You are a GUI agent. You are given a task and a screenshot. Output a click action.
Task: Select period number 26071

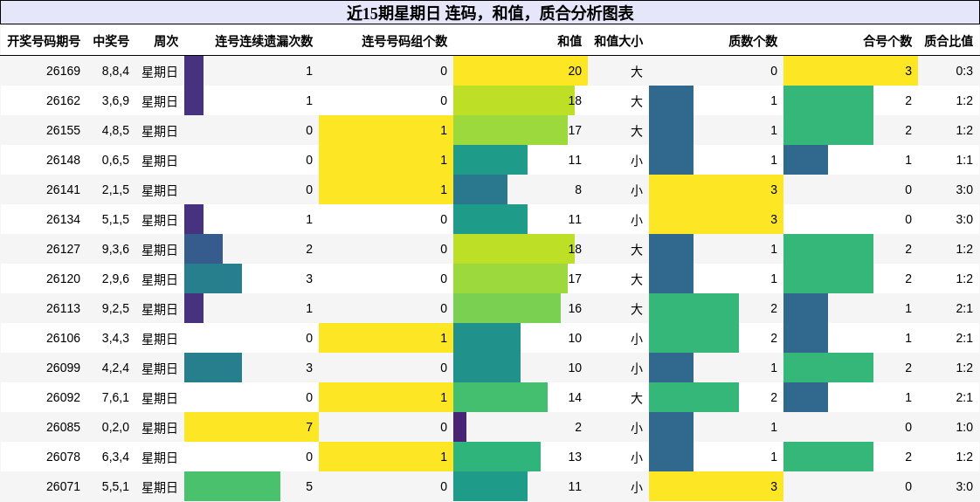point(63,486)
